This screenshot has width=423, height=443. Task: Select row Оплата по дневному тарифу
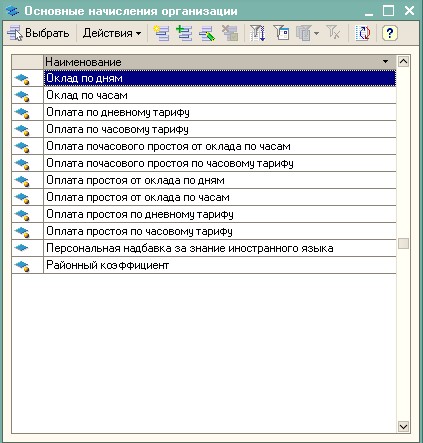(220, 112)
